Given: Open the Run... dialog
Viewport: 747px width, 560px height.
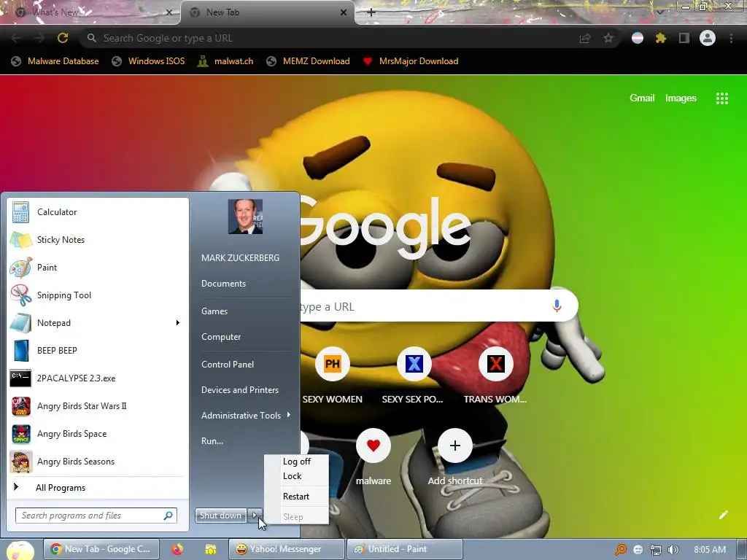Looking at the screenshot, I should 212,441.
